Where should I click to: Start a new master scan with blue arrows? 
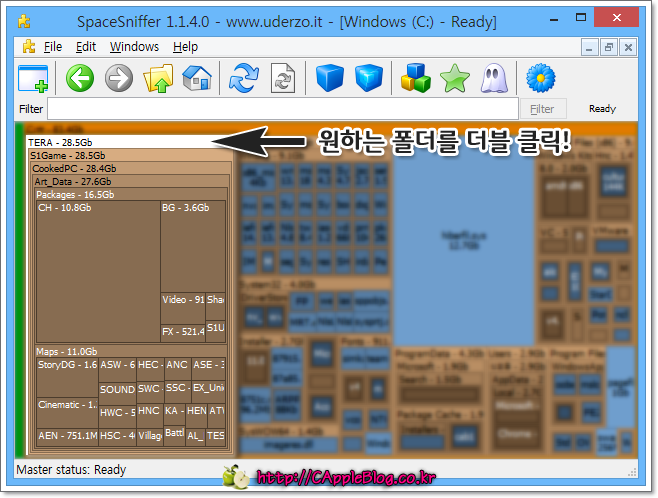pos(244,78)
